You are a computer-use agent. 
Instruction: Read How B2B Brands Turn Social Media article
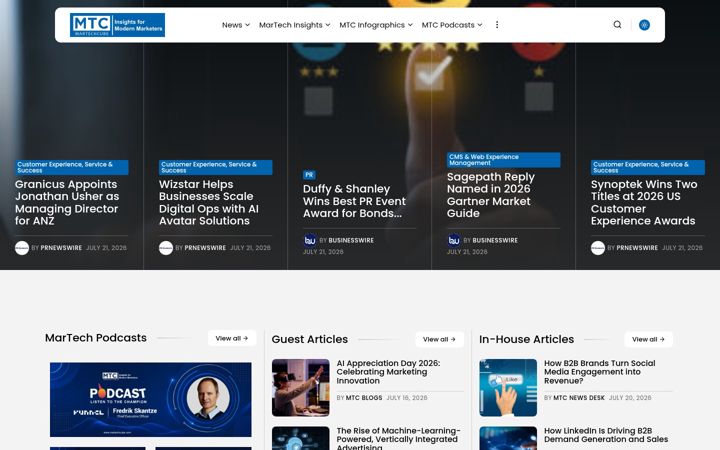pyautogui.click(x=600, y=372)
